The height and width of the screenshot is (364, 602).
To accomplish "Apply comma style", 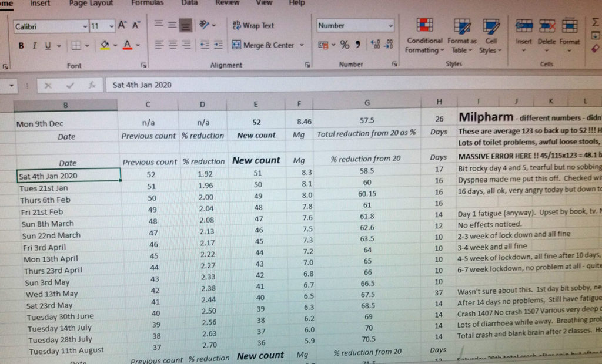I will (x=358, y=45).
